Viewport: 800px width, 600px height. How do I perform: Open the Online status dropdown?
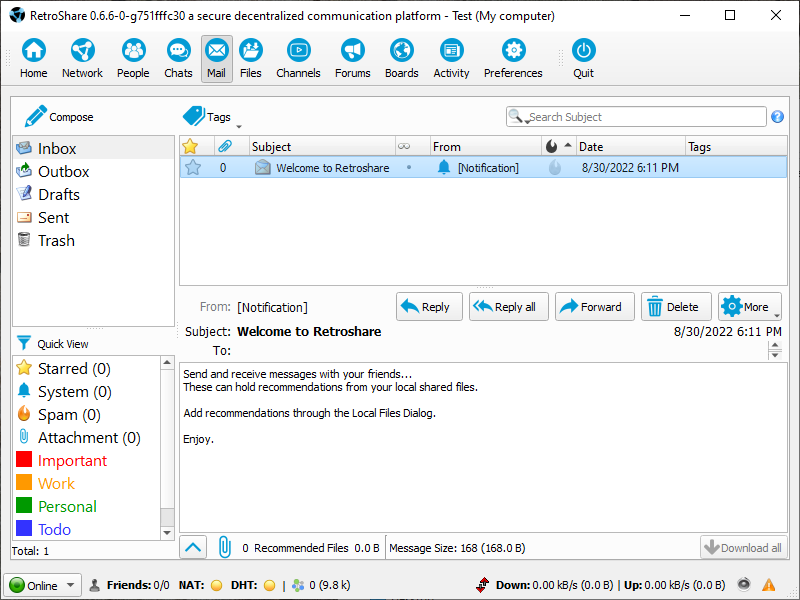(x=44, y=585)
